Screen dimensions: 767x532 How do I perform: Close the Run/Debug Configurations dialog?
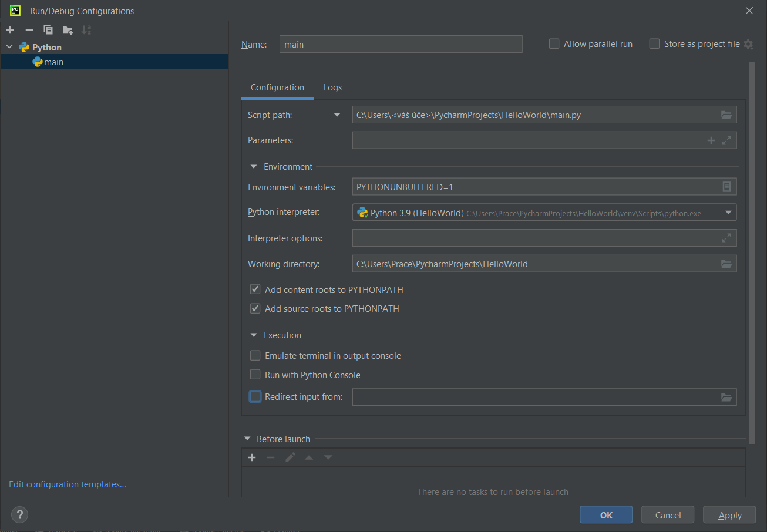tap(749, 11)
